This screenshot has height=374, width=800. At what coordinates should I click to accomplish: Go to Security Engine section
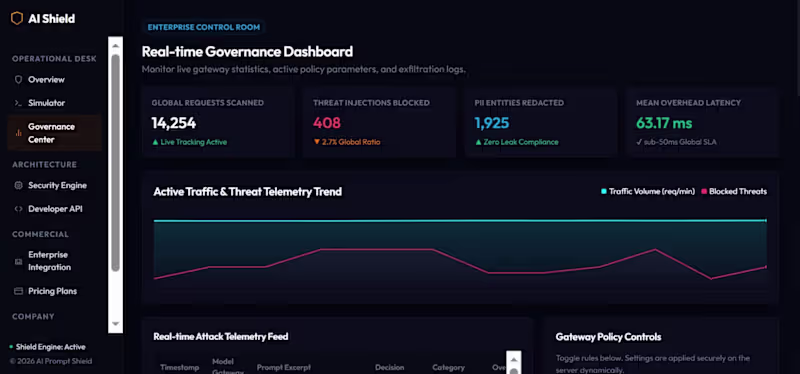pyautogui.click(x=57, y=186)
